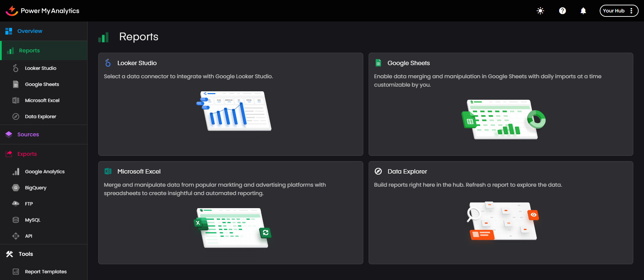Open Microsoft Excel from the sidebar
This screenshot has width=644, height=280.
[x=42, y=100]
